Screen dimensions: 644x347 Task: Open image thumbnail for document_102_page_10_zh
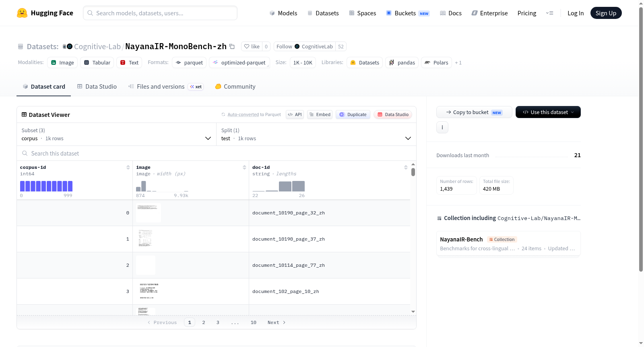click(x=149, y=291)
